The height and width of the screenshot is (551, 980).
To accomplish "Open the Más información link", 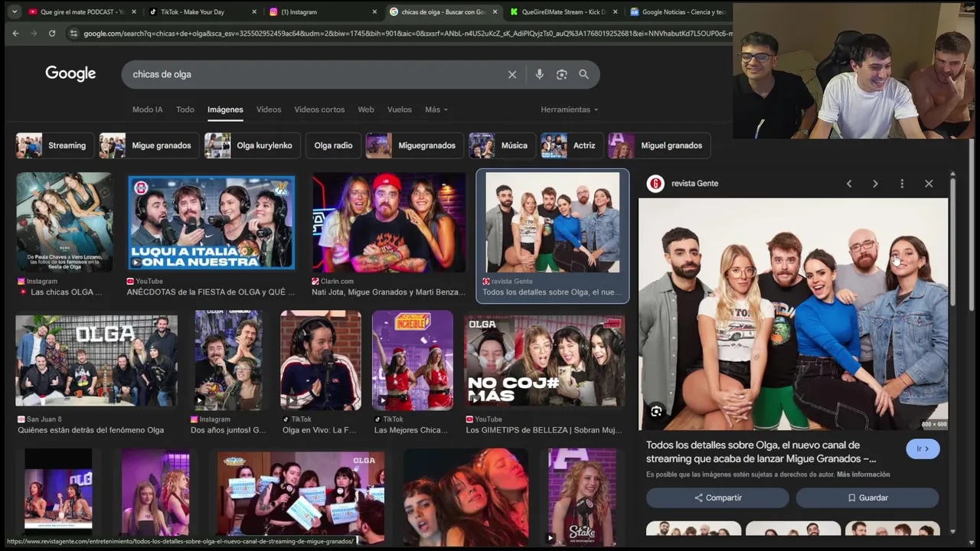I will pyautogui.click(x=863, y=474).
